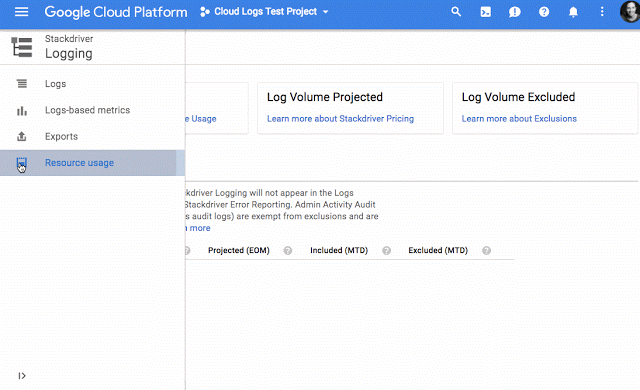640x390 pixels.
Task: Click the Stackdriver label above Logging
Action: coord(69,39)
